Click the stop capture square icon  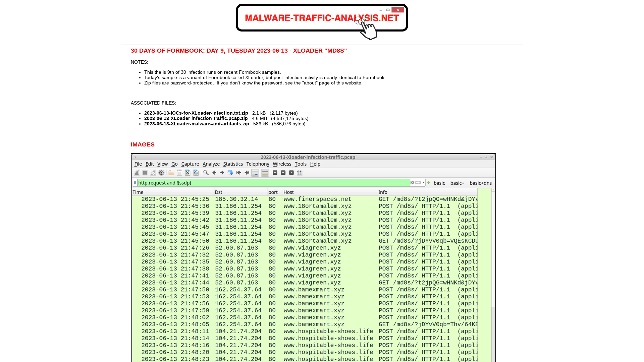(145, 173)
